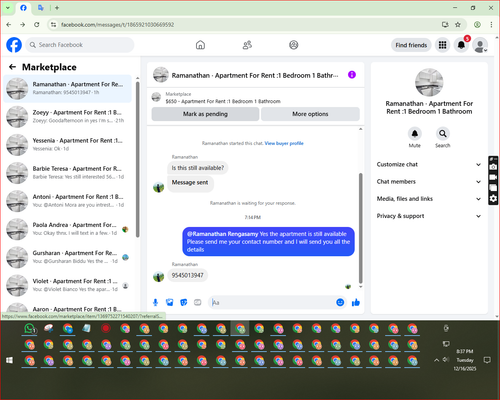Reload the page in Chrome
The height and width of the screenshot is (400, 500).
click(x=37, y=25)
